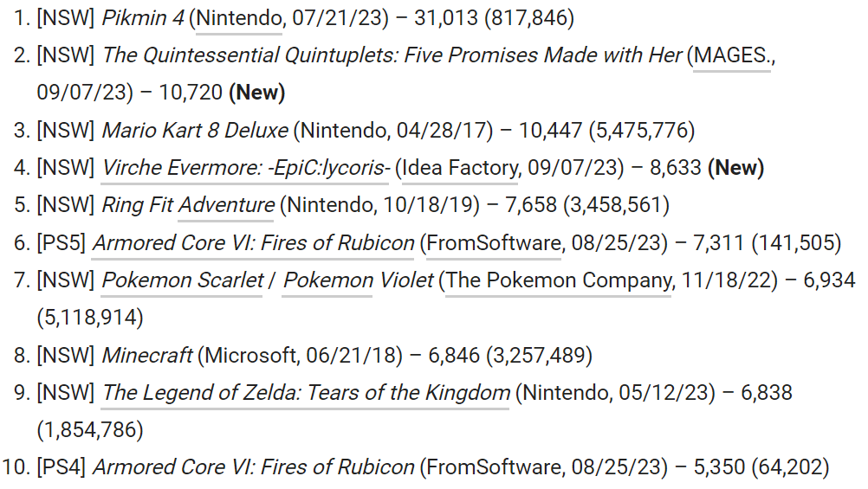Click the Mario Kart 8 Deluxe title
This screenshot has height=489, width=868.
click(x=195, y=131)
